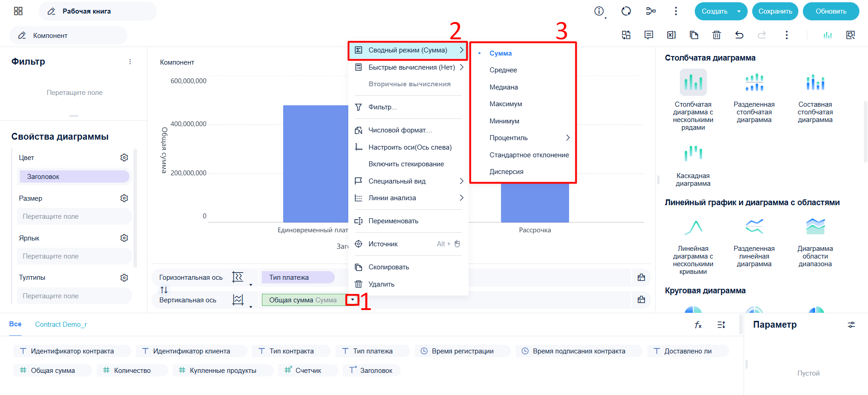
Task: Choose the Average aggregation option
Action: [x=503, y=70]
